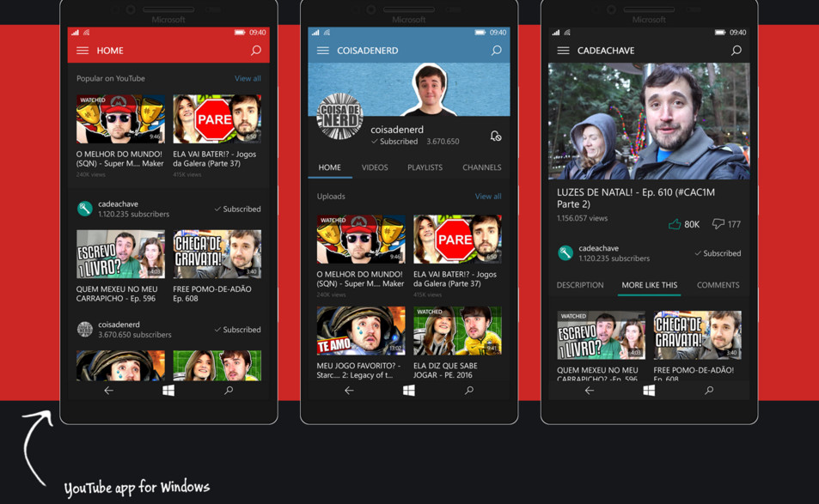Click View all beside Uploads
This screenshot has width=819, height=504.
tap(488, 197)
